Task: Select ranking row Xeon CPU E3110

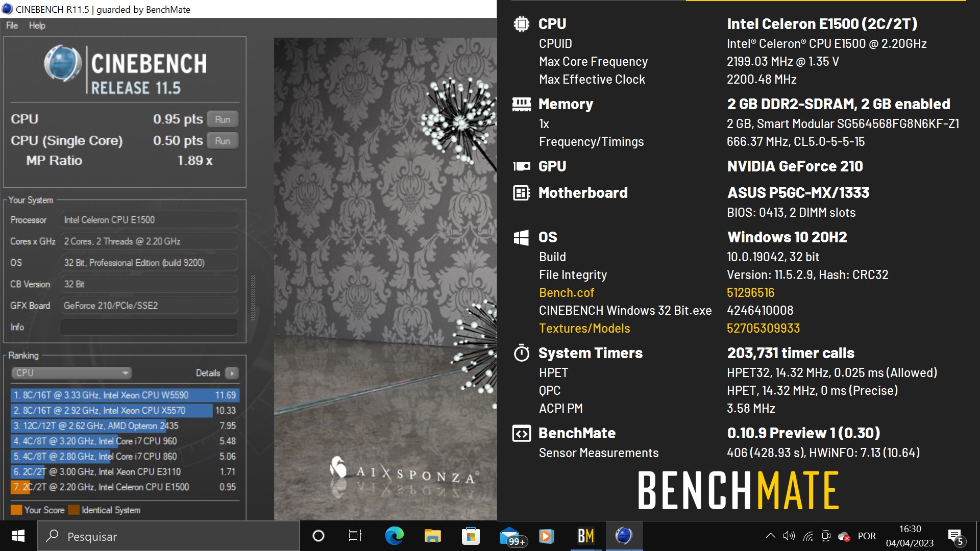Action: tap(125, 471)
